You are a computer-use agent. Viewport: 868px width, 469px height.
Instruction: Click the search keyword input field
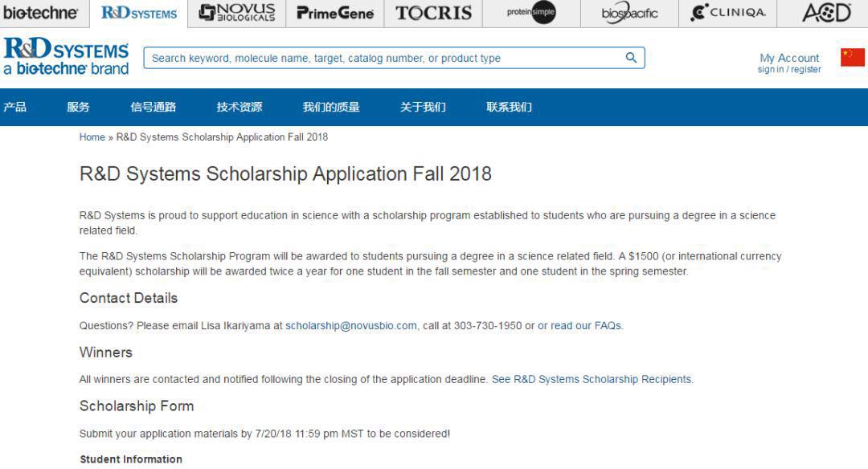click(x=386, y=58)
